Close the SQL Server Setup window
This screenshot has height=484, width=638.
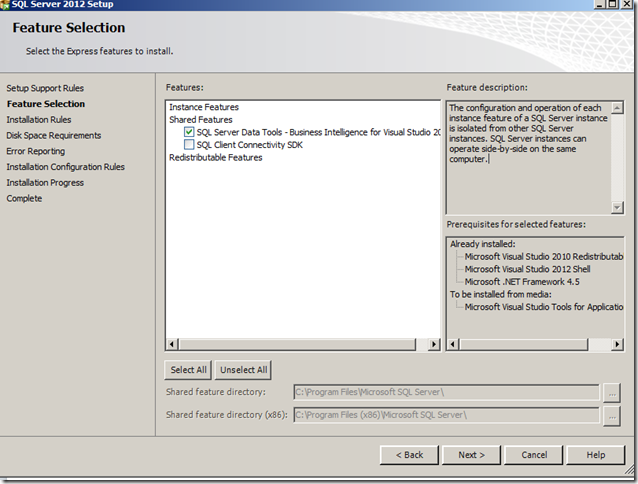coord(627,4)
